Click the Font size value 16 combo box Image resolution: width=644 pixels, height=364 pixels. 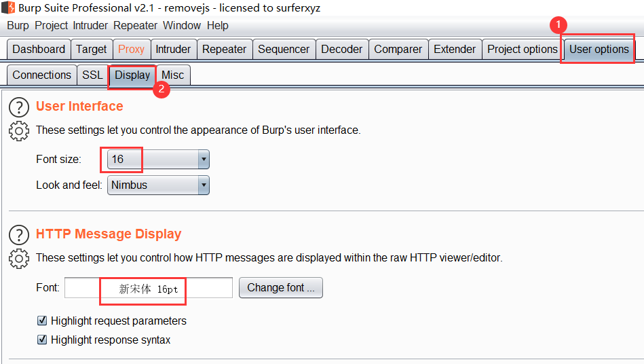158,160
